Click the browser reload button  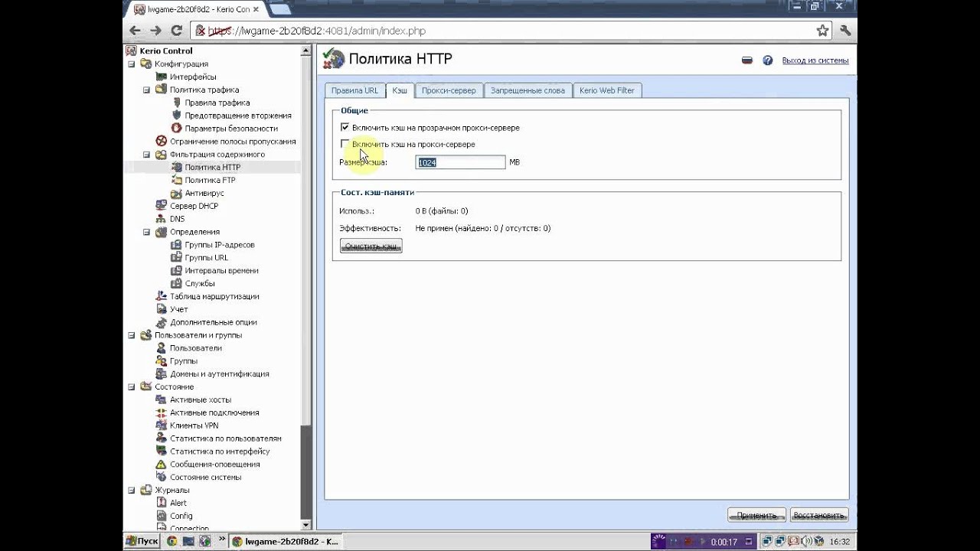point(176,31)
